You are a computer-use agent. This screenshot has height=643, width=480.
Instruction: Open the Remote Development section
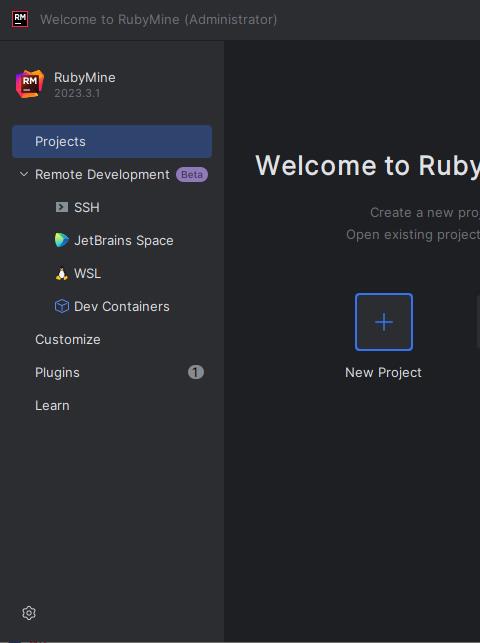(x=102, y=174)
